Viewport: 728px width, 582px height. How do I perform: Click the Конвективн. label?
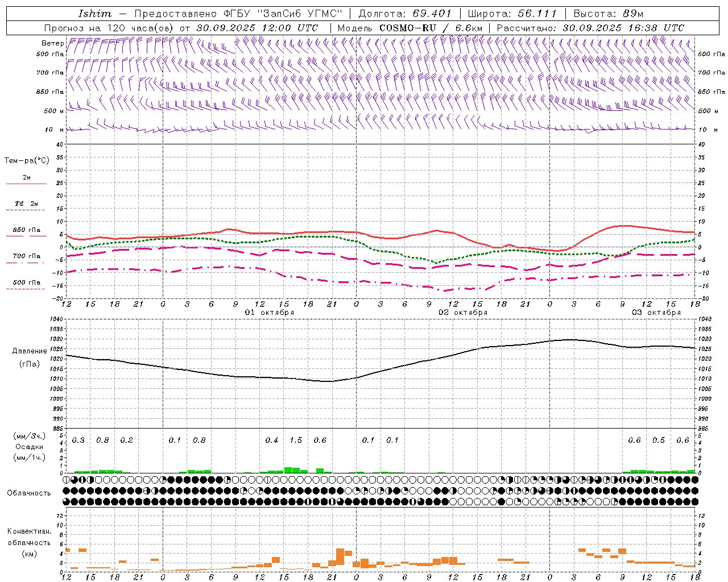pos(30,531)
